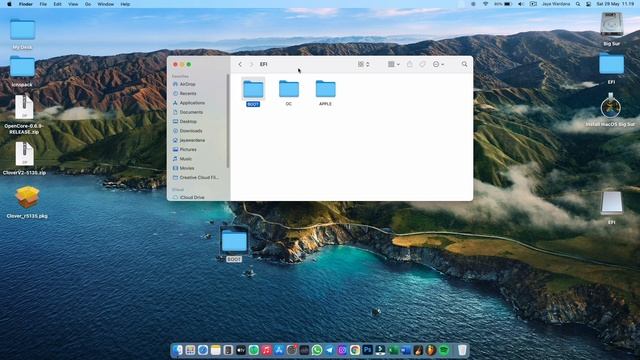Open Safari from the Dock
Viewport: 640px width, 360px height.
pos(203,350)
